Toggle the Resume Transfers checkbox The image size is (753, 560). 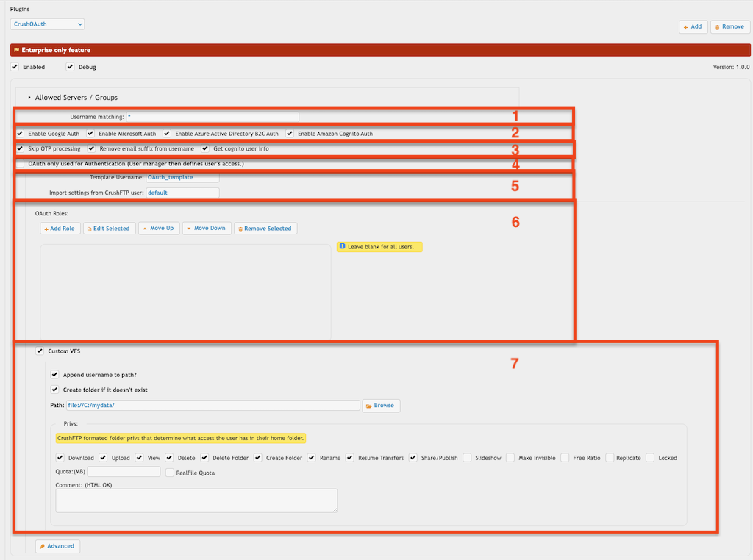pos(349,457)
